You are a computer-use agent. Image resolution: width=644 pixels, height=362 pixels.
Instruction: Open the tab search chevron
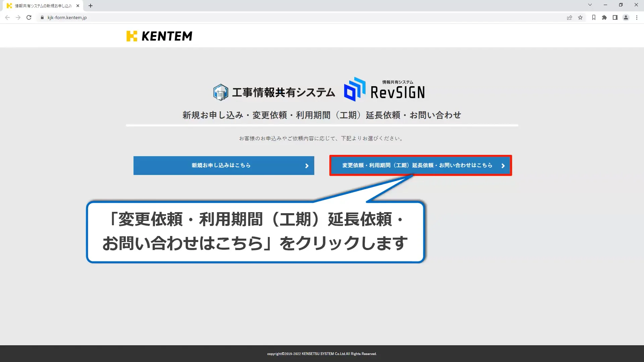[x=590, y=5]
